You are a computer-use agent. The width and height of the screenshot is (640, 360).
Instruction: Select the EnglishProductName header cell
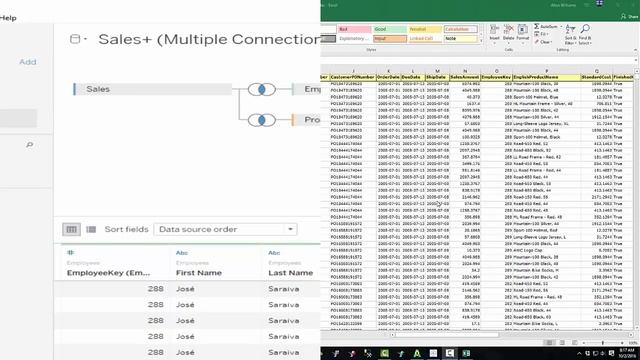click(547, 77)
